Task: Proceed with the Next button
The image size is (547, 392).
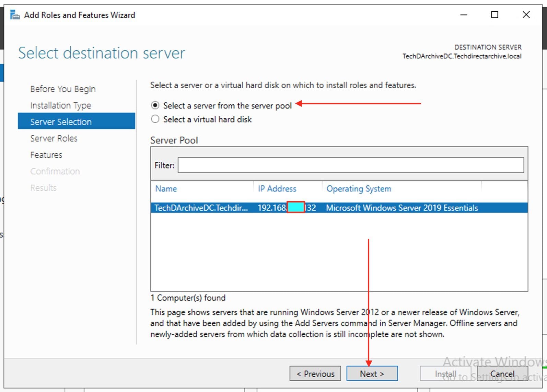Action: [372, 373]
